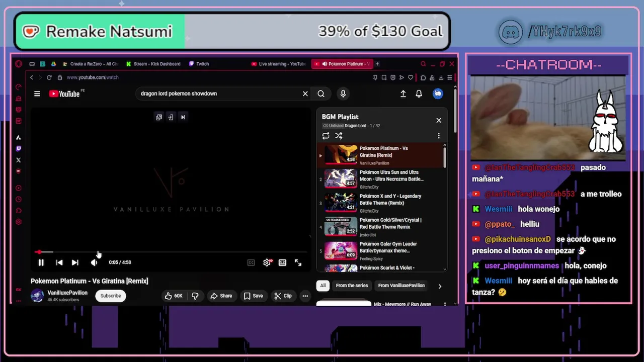
Task: Save video to playlist
Action: (254, 296)
